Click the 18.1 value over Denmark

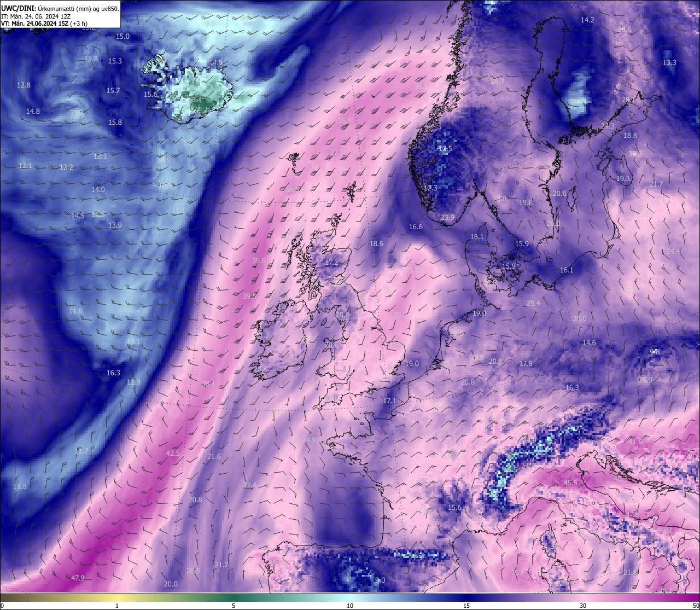(477, 236)
